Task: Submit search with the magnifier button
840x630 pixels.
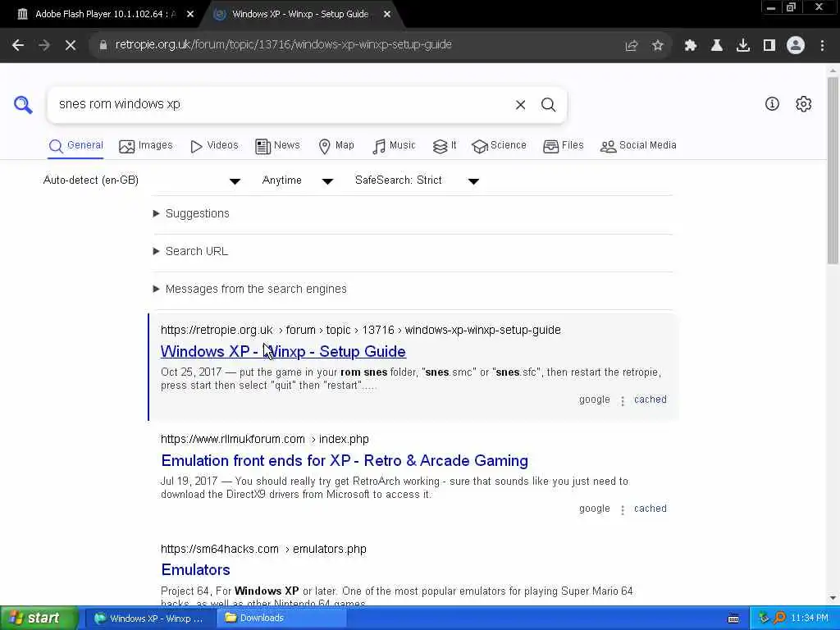Action: pyautogui.click(x=548, y=105)
